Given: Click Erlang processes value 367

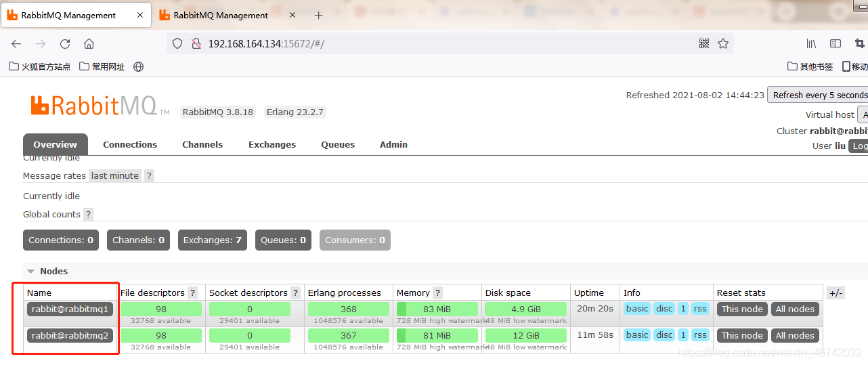Looking at the screenshot, I should click(349, 335).
